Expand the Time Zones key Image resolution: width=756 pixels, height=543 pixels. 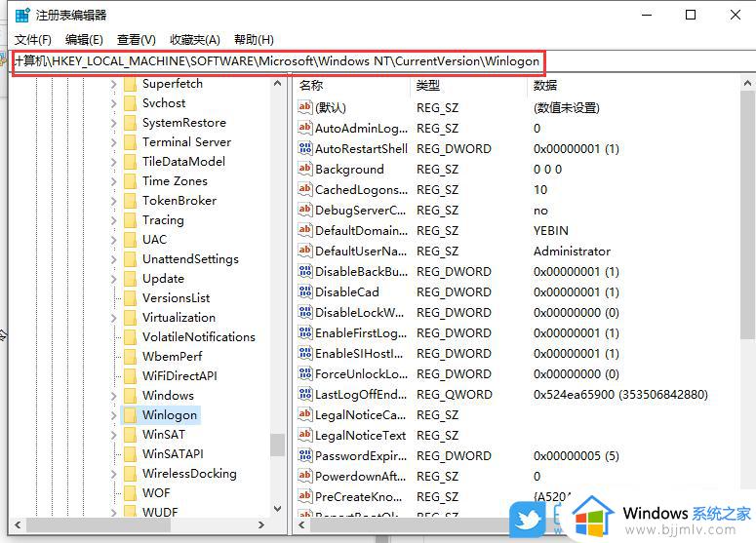click(113, 181)
